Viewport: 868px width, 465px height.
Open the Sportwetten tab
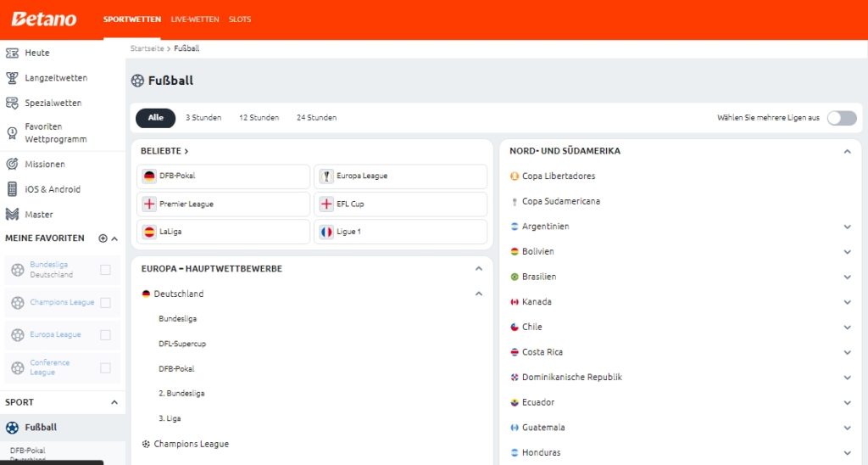pyautogui.click(x=131, y=20)
